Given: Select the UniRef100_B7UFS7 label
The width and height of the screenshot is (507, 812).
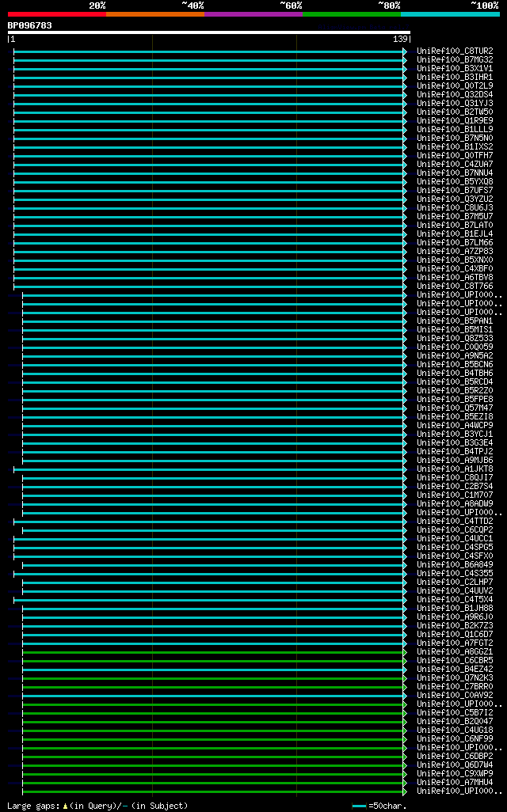Looking at the screenshot, I should click(456, 191).
